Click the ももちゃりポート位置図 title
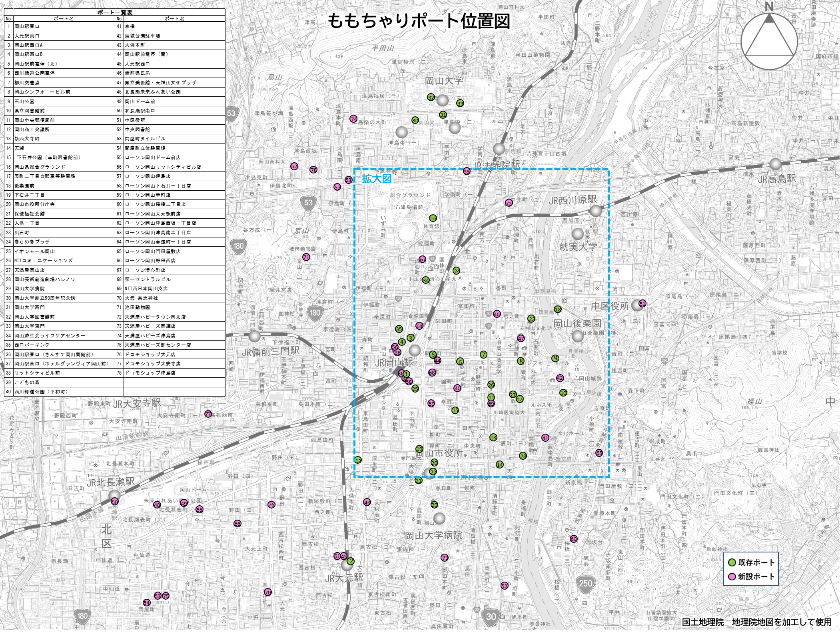 pos(419,21)
